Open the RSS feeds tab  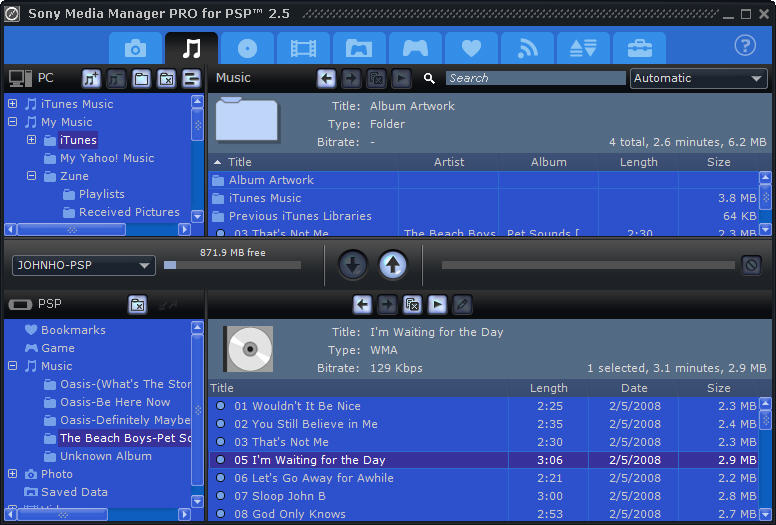click(x=528, y=48)
